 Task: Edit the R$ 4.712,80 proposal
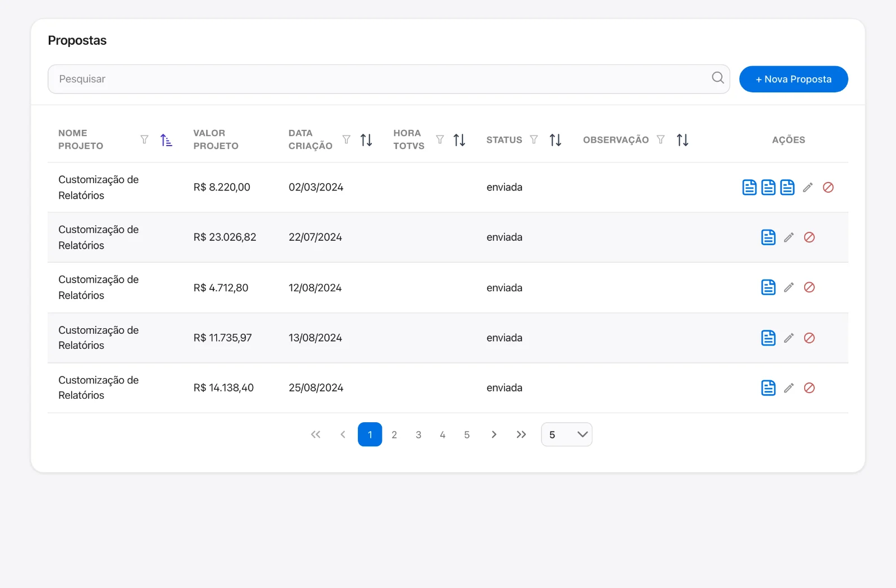788,287
